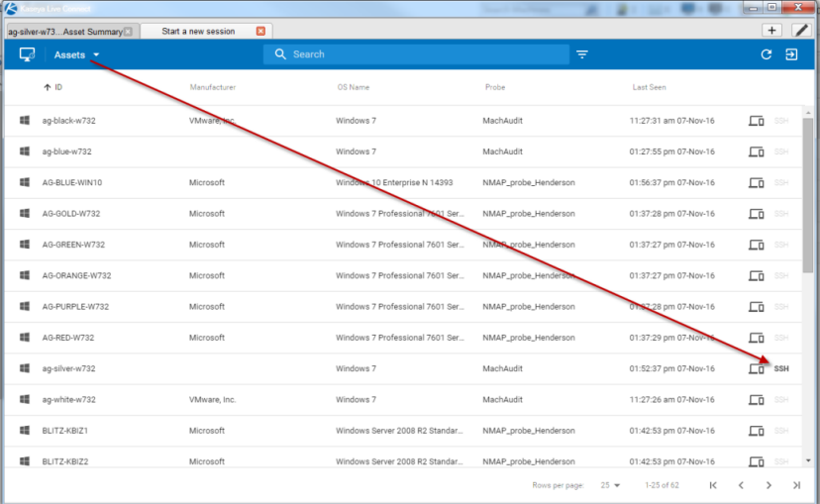The width and height of the screenshot is (820, 504).
Task: Open the filter options icon
Action: pyautogui.click(x=582, y=54)
